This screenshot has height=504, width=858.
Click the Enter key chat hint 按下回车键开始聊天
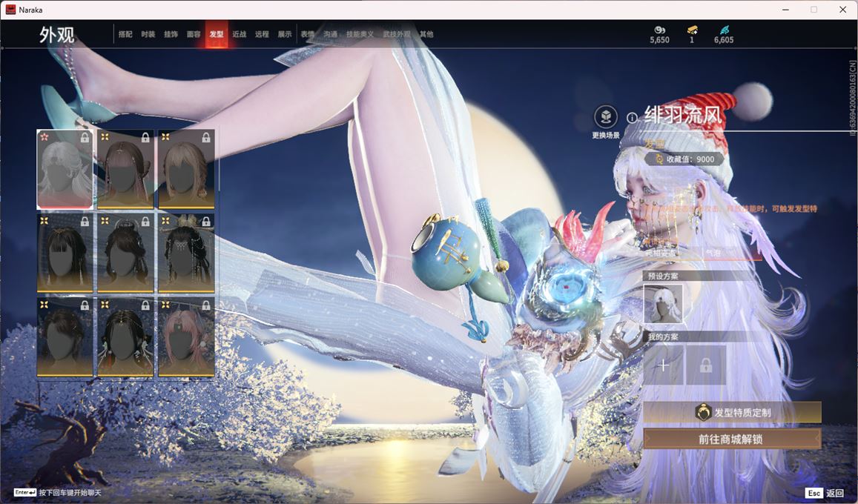pos(57,493)
